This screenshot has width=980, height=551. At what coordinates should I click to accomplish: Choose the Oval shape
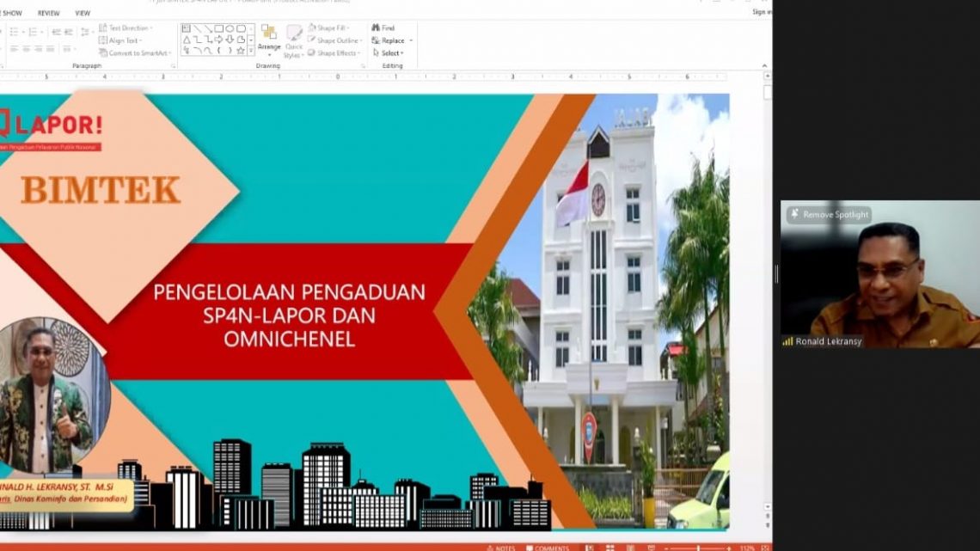(230, 28)
